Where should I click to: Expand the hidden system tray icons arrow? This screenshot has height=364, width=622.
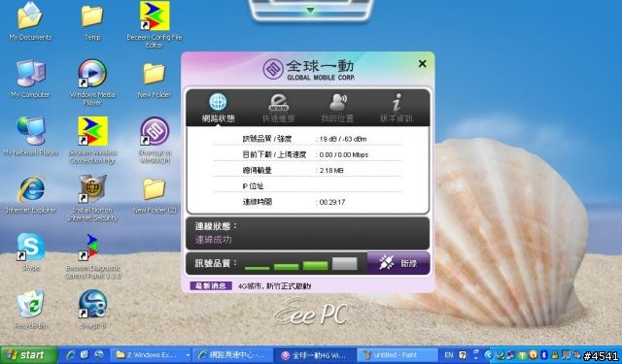(x=489, y=355)
